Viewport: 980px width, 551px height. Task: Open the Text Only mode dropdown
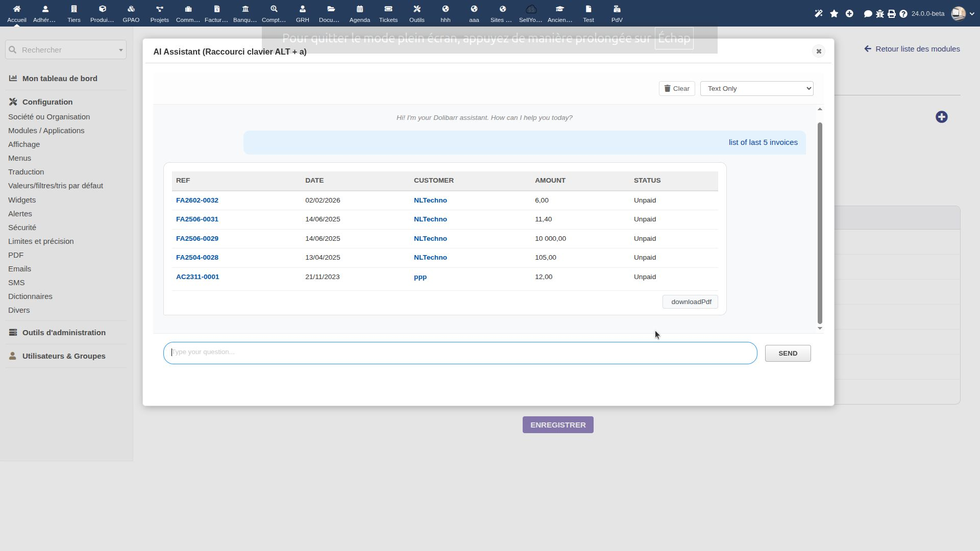coord(757,89)
